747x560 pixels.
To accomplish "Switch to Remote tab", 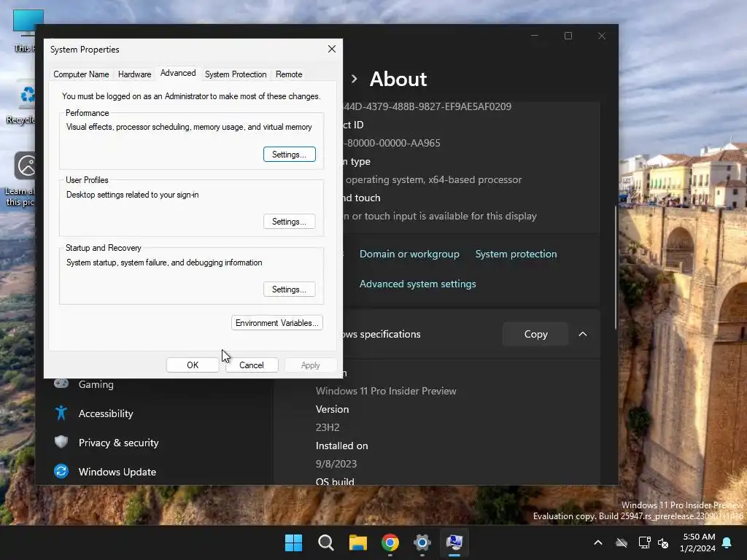I will [289, 74].
